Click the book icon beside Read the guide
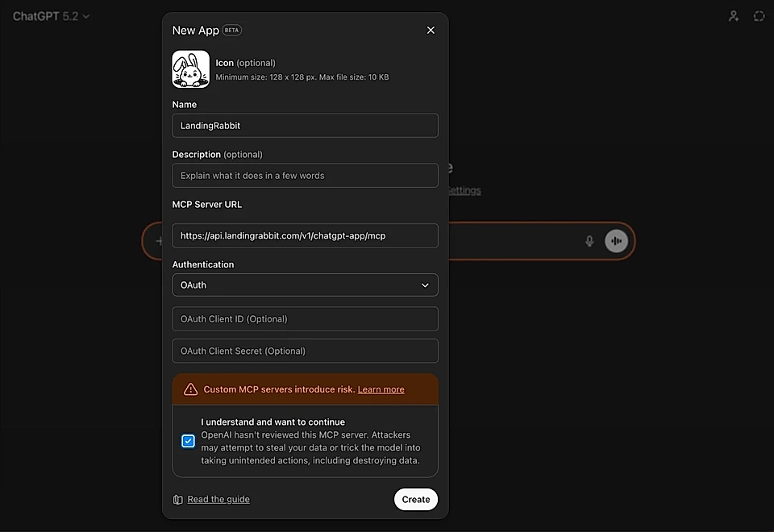Image resolution: width=774 pixels, height=532 pixels. click(x=178, y=500)
